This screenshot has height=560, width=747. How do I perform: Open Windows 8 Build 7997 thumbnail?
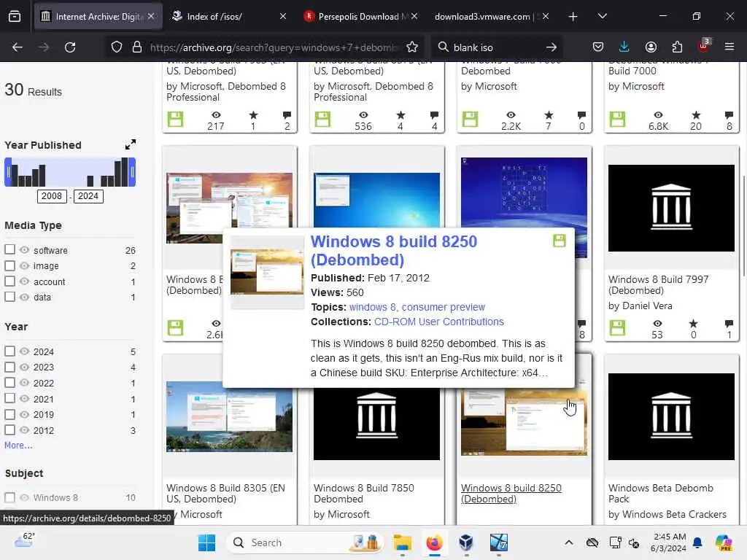click(x=671, y=208)
